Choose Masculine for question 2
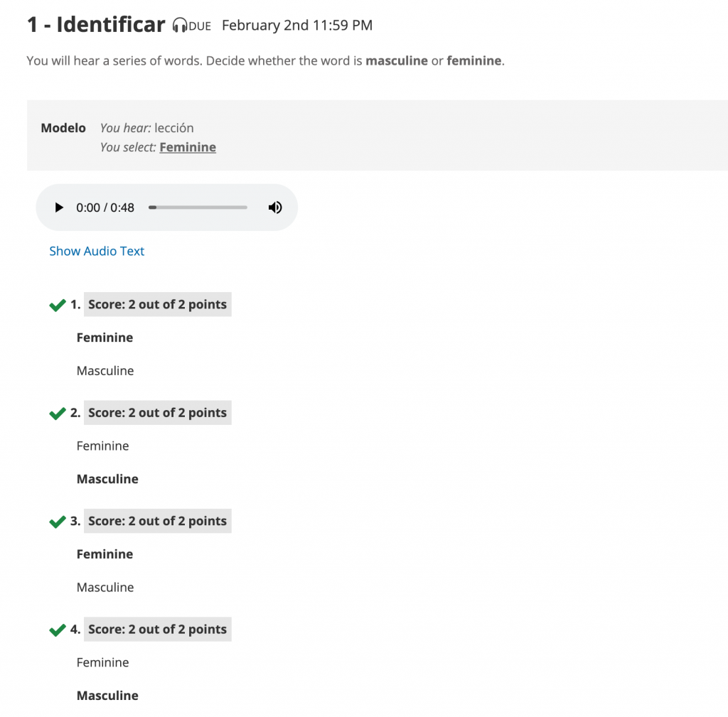 [x=107, y=479]
